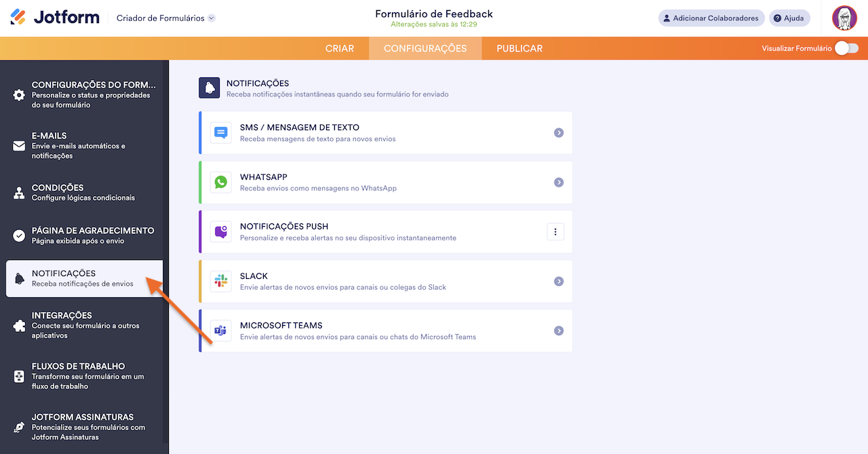The height and width of the screenshot is (454, 868).
Task: Open the Ajuda button
Action: pos(789,18)
